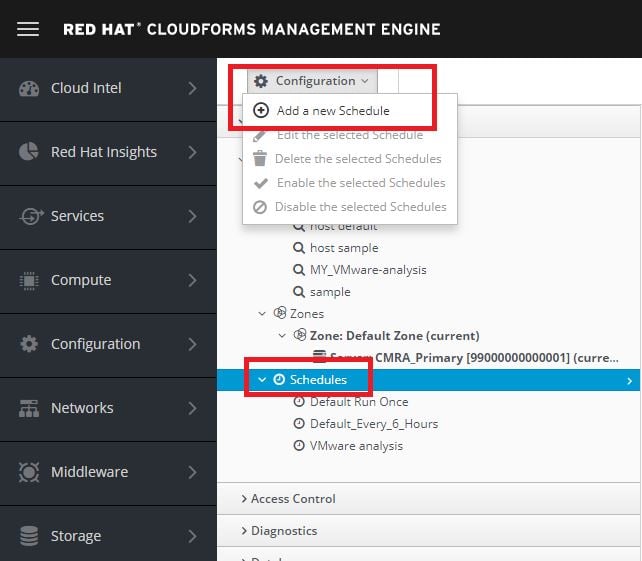Click the Storage database icon
This screenshot has height=561, width=642.
coord(29,536)
